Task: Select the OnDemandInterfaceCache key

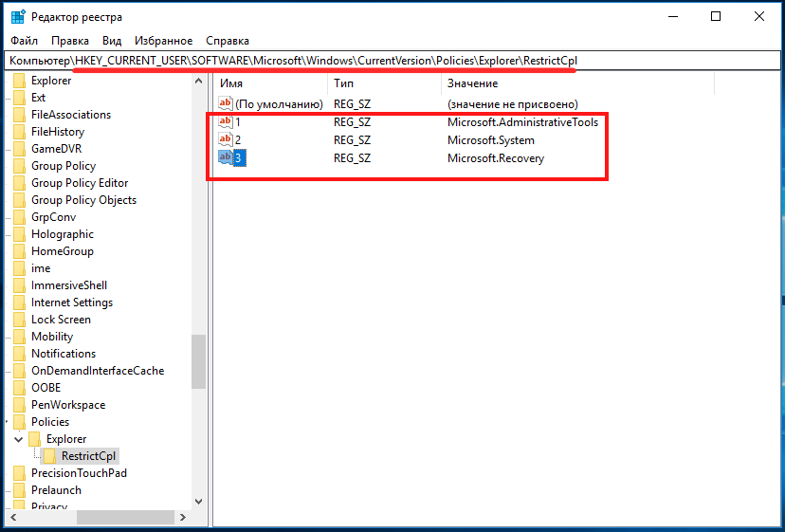Action: pyautogui.click(x=98, y=371)
